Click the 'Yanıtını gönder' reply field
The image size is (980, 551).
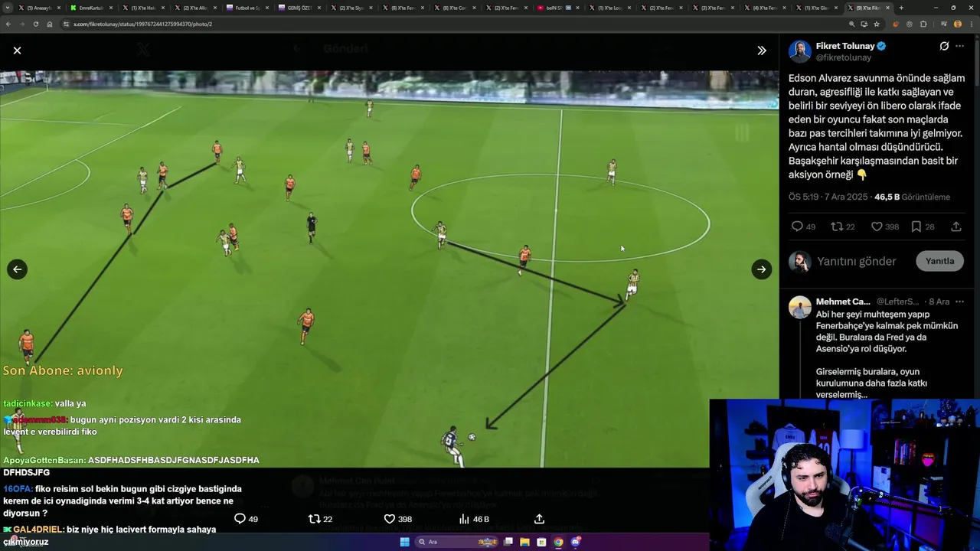point(856,261)
